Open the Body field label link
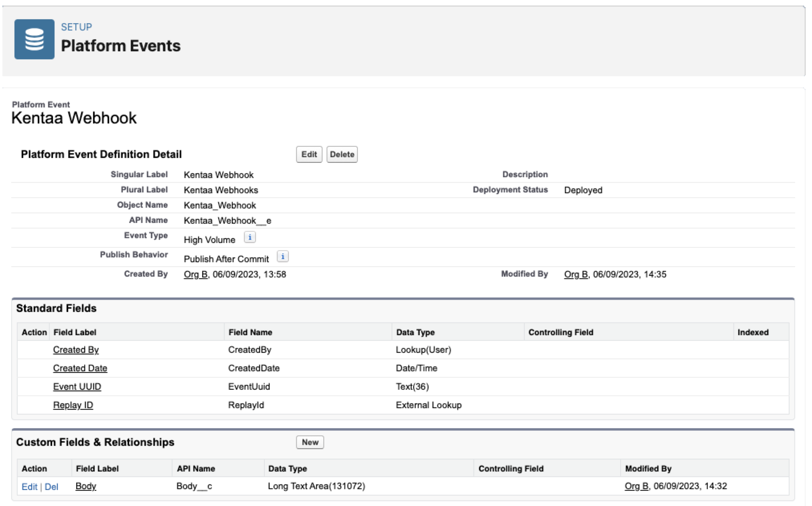Screen dimensions: 812x506 click(x=86, y=486)
